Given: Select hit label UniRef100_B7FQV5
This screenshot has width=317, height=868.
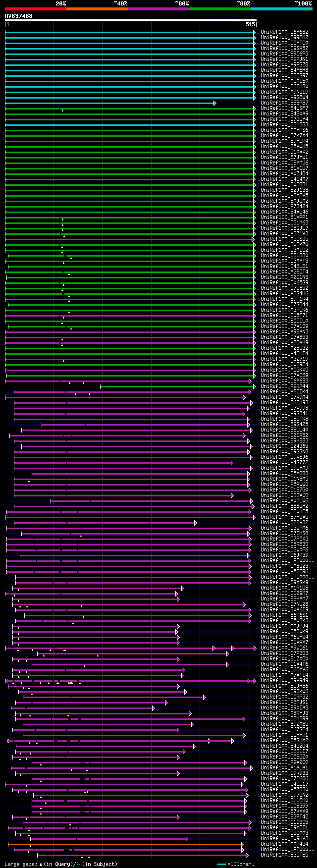Looking at the screenshot, I should [284, 517].
